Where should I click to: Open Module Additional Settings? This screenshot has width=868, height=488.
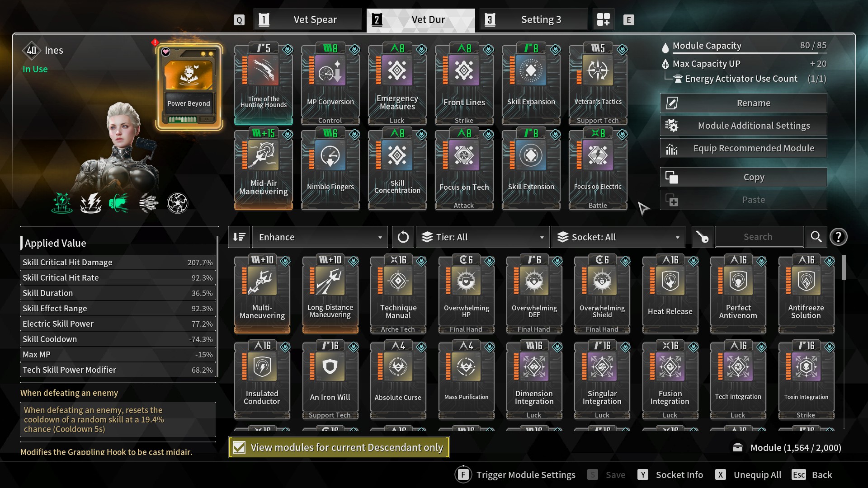pyautogui.click(x=744, y=126)
